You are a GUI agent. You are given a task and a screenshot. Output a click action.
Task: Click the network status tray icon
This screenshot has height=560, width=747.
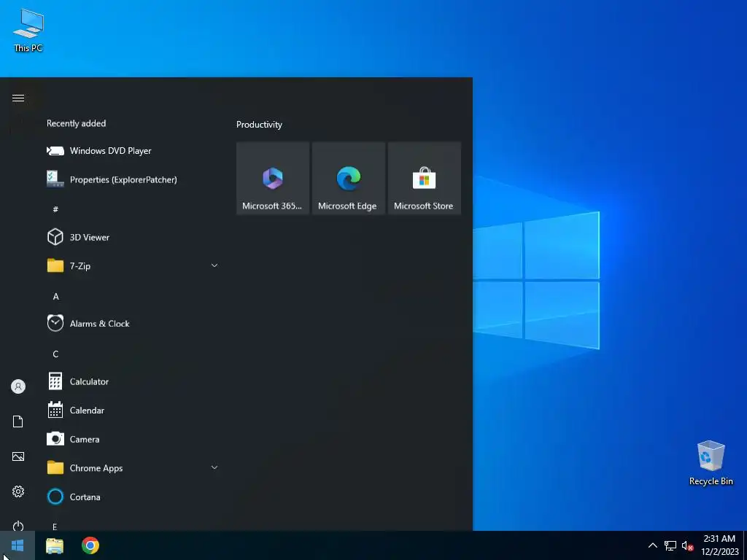(670, 545)
